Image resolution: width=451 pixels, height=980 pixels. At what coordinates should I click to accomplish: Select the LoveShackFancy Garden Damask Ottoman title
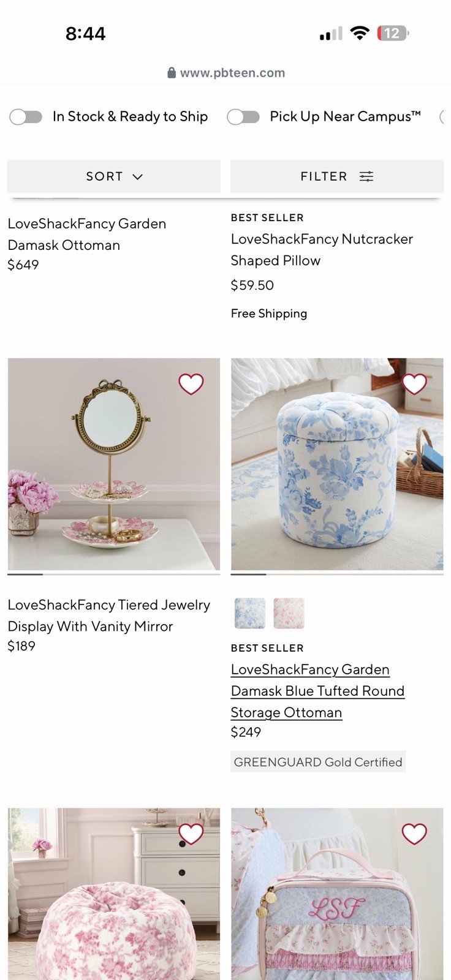(x=86, y=235)
